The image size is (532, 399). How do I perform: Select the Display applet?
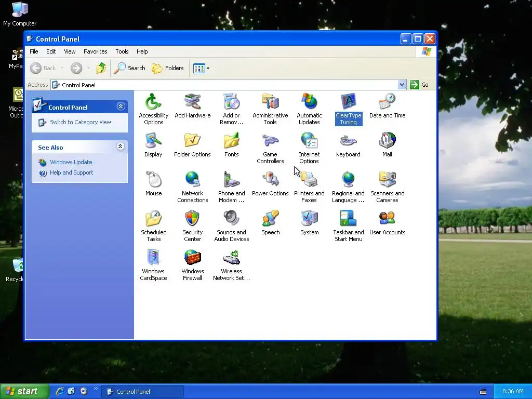(x=153, y=144)
